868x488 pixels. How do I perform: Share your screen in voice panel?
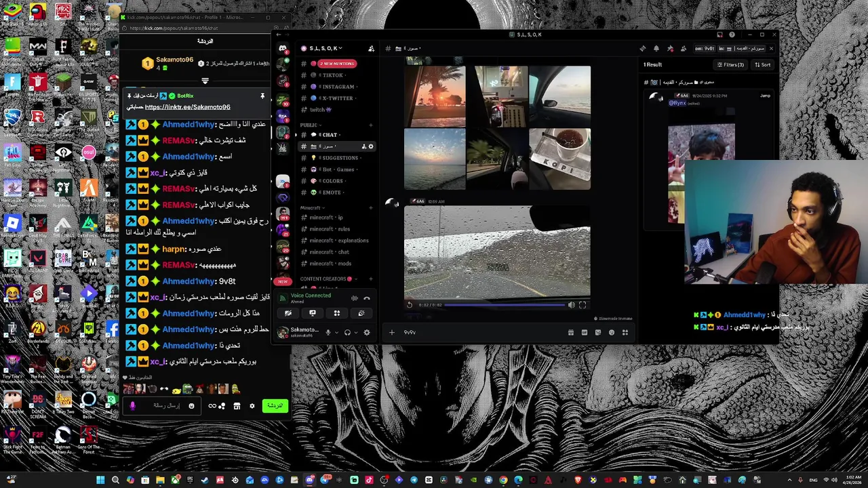click(313, 313)
